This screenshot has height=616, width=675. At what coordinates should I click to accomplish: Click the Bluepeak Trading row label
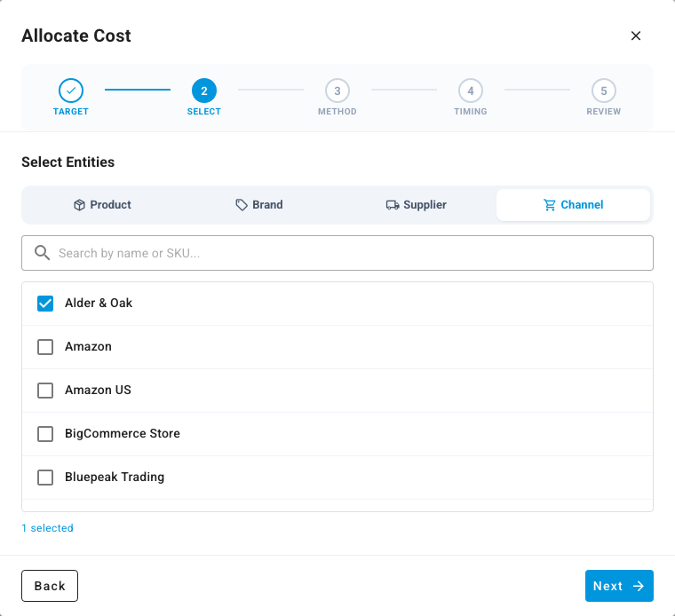click(x=115, y=477)
